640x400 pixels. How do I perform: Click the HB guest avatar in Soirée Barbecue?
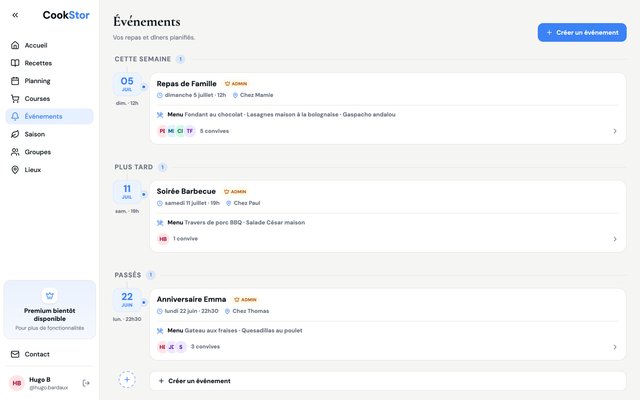163,239
